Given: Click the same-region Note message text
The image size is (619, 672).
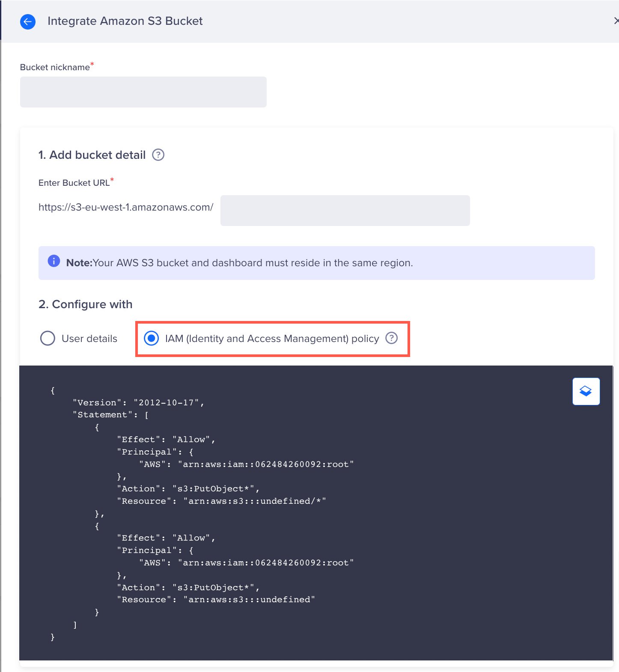Looking at the screenshot, I should point(253,263).
